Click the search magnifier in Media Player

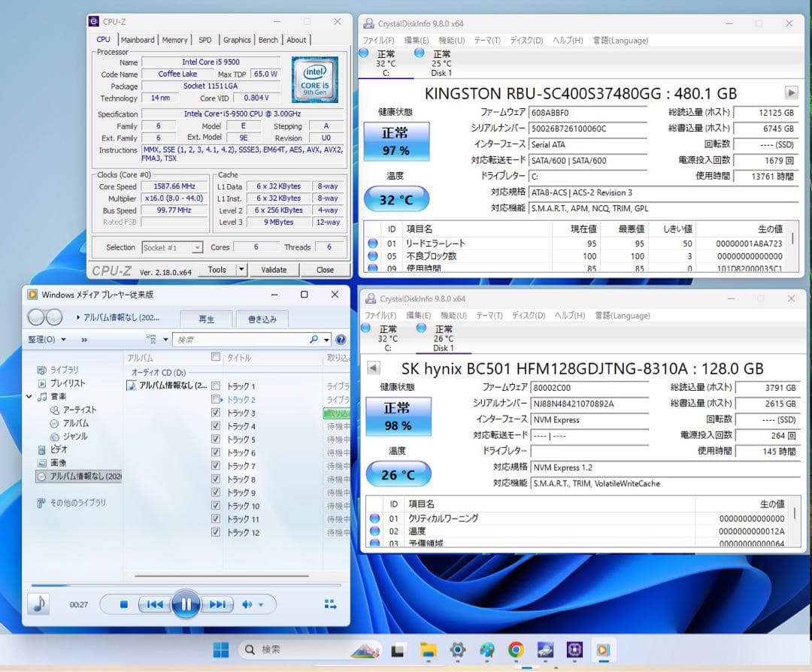click(314, 340)
